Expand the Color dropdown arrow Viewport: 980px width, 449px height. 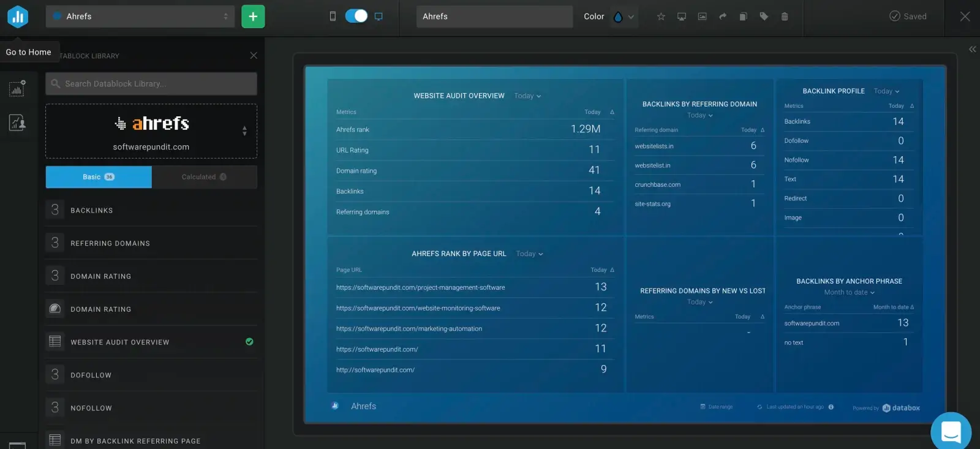[x=631, y=17]
